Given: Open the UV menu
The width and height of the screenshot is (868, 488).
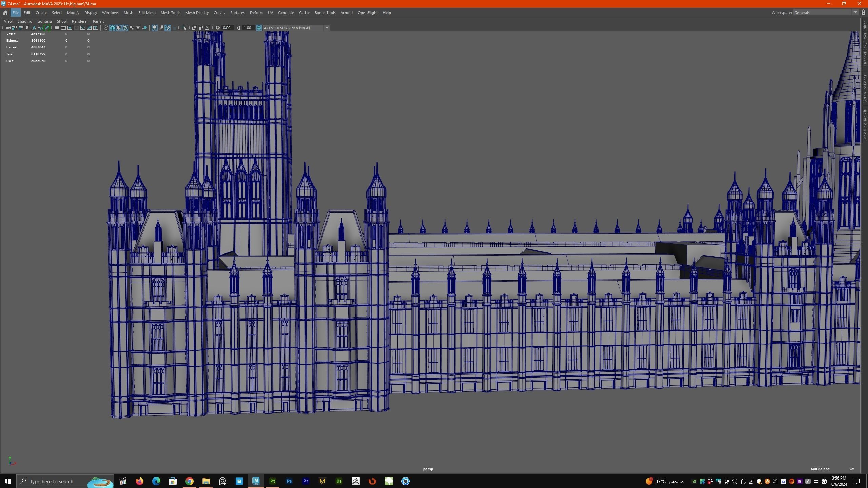Looking at the screenshot, I should click(270, 13).
